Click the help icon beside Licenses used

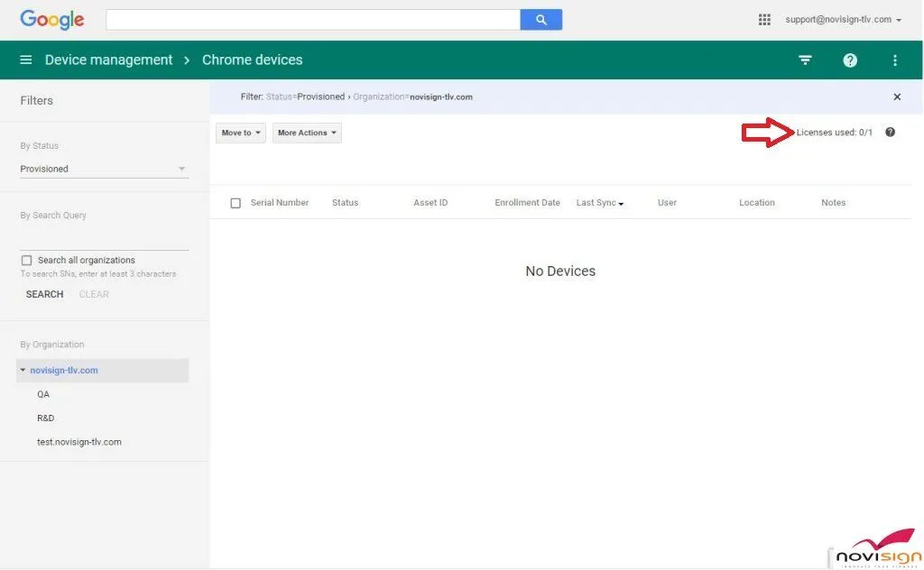[890, 132]
